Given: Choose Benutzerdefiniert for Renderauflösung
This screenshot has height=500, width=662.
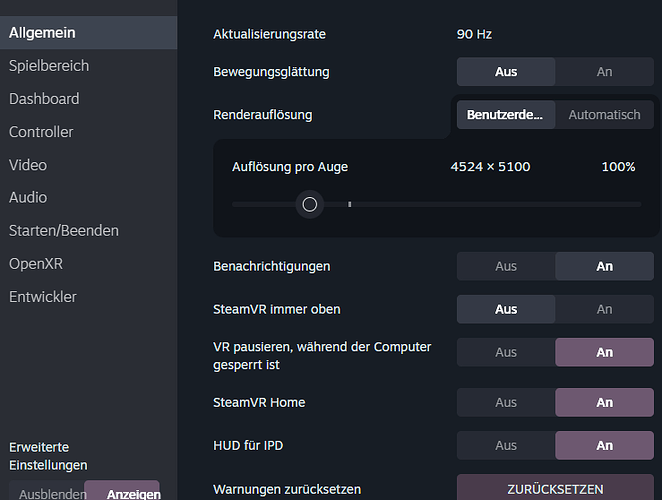Looking at the screenshot, I should (x=506, y=114).
